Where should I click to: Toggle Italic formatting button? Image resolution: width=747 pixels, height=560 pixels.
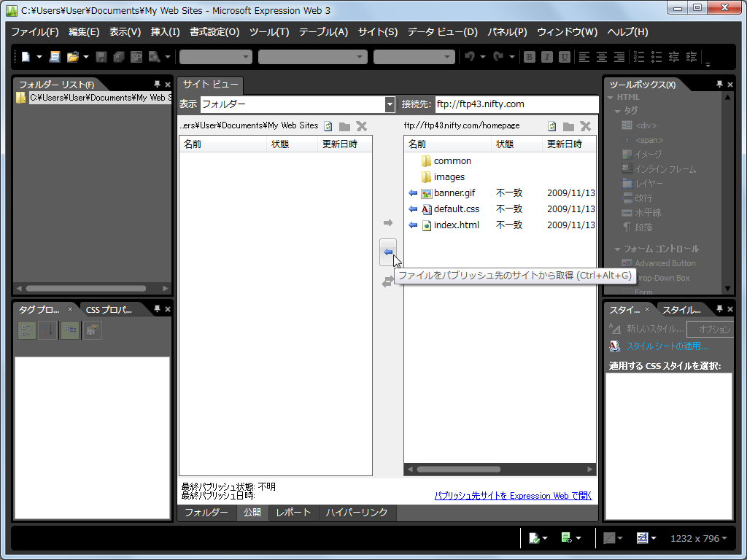pyautogui.click(x=546, y=57)
